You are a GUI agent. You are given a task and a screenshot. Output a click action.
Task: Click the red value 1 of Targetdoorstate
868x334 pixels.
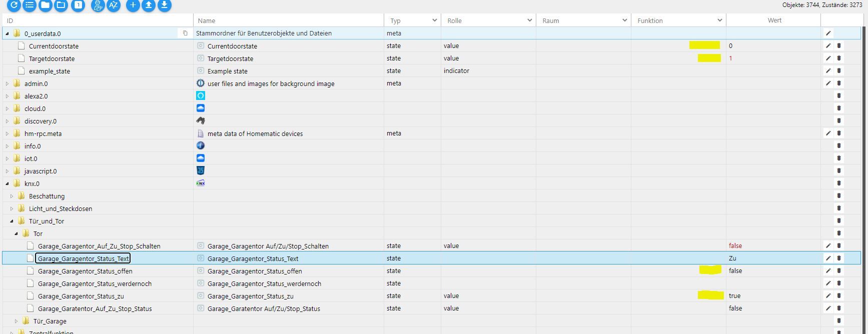coord(730,58)
